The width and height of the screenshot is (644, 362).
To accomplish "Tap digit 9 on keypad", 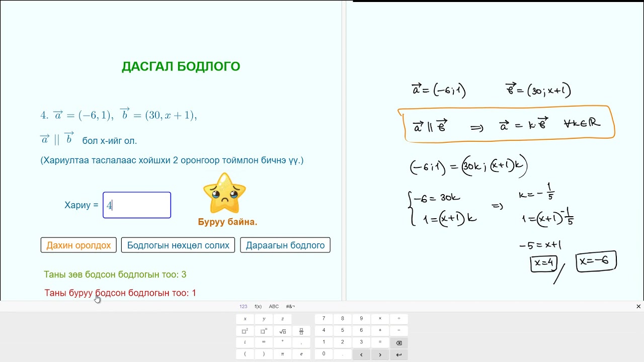I will (x=361, y=318).
